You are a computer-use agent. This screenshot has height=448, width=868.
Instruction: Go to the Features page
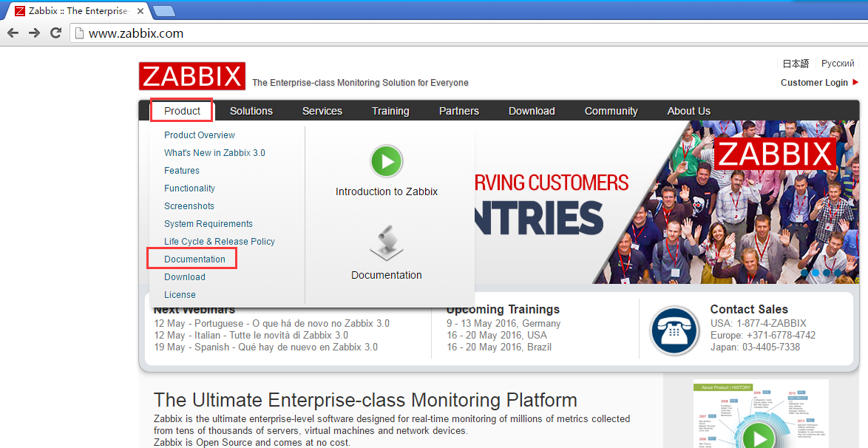coord(182,171)
